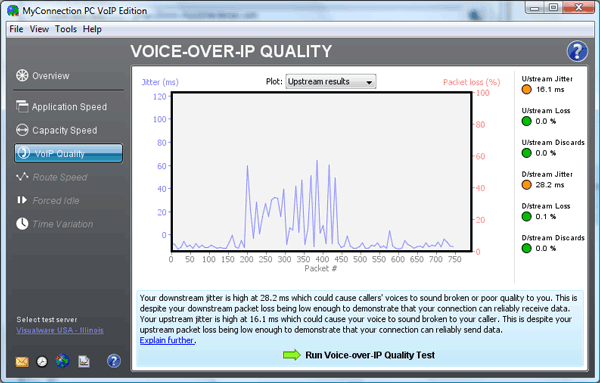Open the Help menu
This screenshot has width=600, height=383.
(x=92, y=29)
